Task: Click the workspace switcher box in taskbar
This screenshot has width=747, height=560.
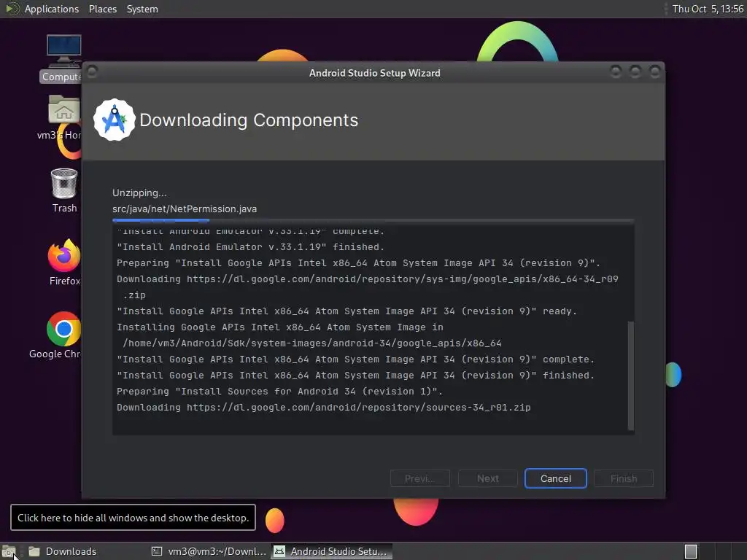Action: click(690, 551)
